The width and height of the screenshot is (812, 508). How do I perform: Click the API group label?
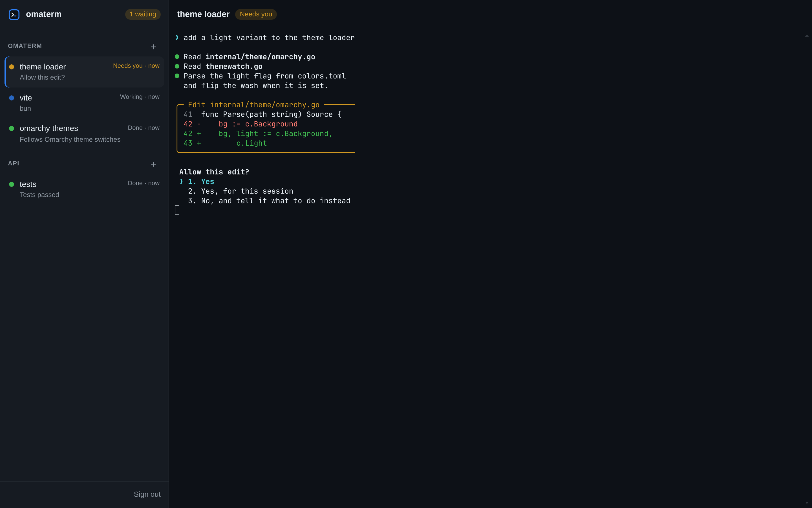pos(14,163)
